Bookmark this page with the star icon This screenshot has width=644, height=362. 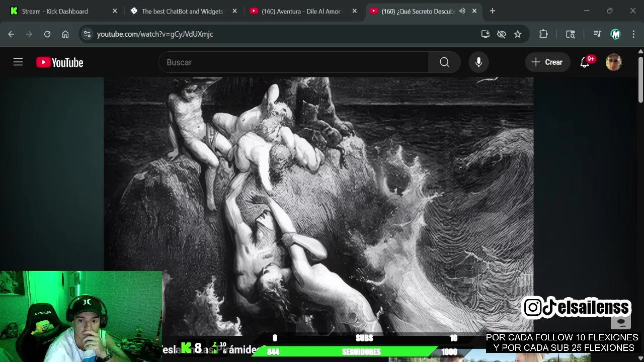518,34
